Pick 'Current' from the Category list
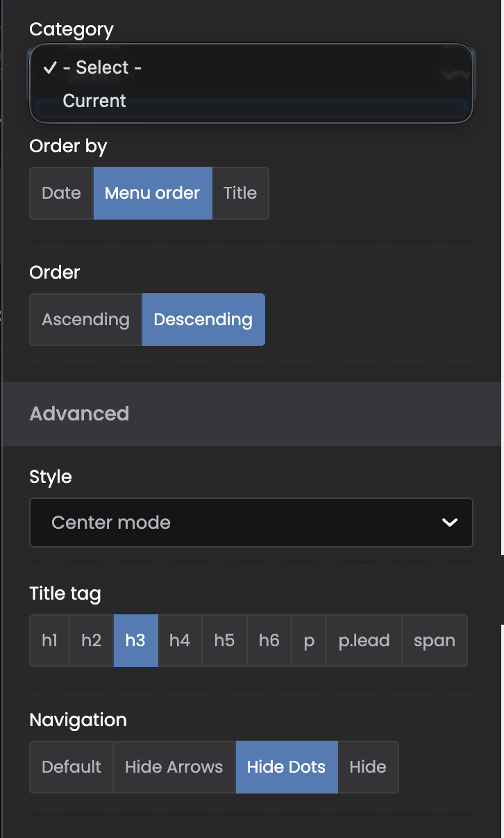Screen dimensions: 504x838 pyautogui.click(x=94, y=101)
